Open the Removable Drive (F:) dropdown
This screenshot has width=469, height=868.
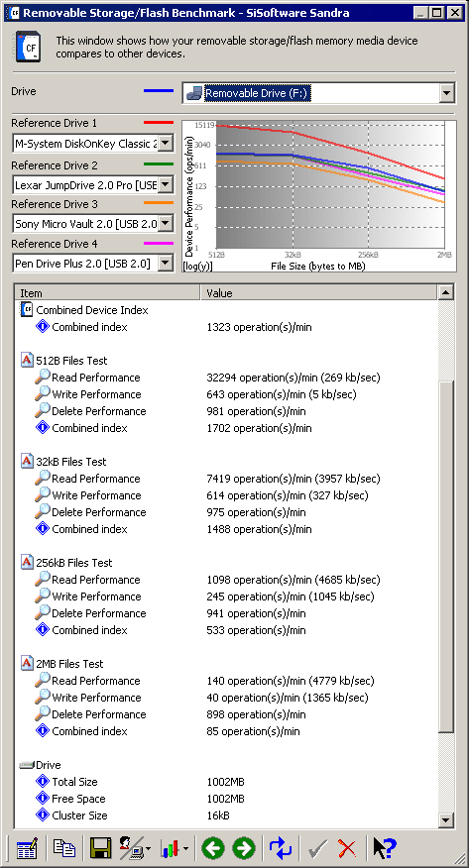point(447,93)
